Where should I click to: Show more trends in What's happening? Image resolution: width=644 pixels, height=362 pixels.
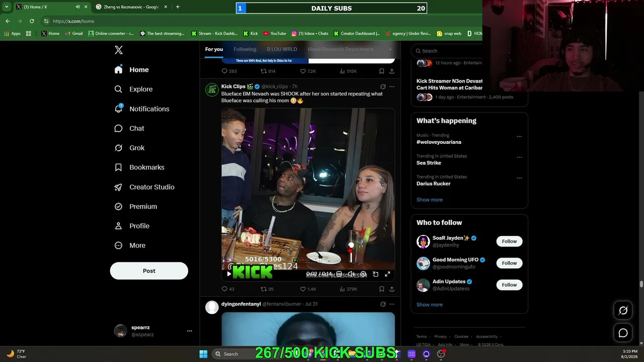click(430, 200)
